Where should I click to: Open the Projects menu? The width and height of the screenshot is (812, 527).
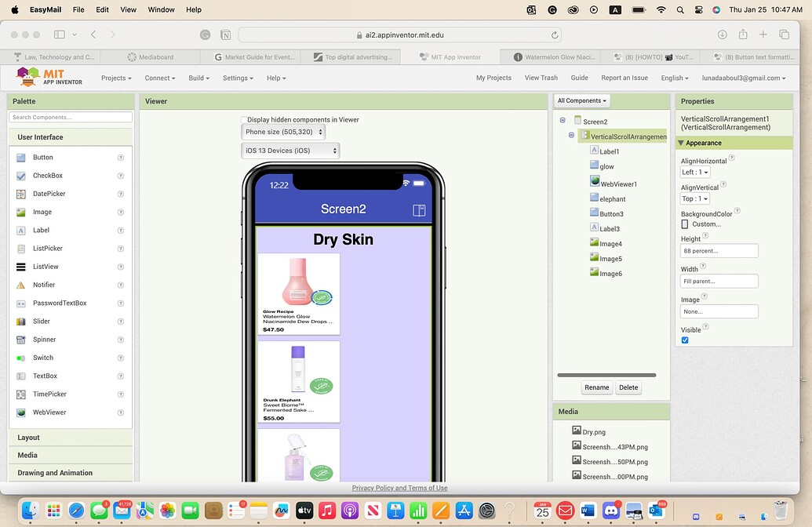click(x=116, y=78)
